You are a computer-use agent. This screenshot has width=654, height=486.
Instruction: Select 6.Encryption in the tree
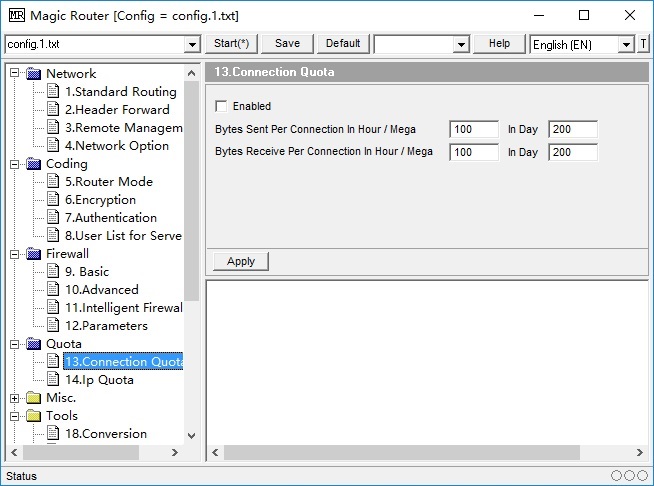pyautogui.click(x=101, y=200)
